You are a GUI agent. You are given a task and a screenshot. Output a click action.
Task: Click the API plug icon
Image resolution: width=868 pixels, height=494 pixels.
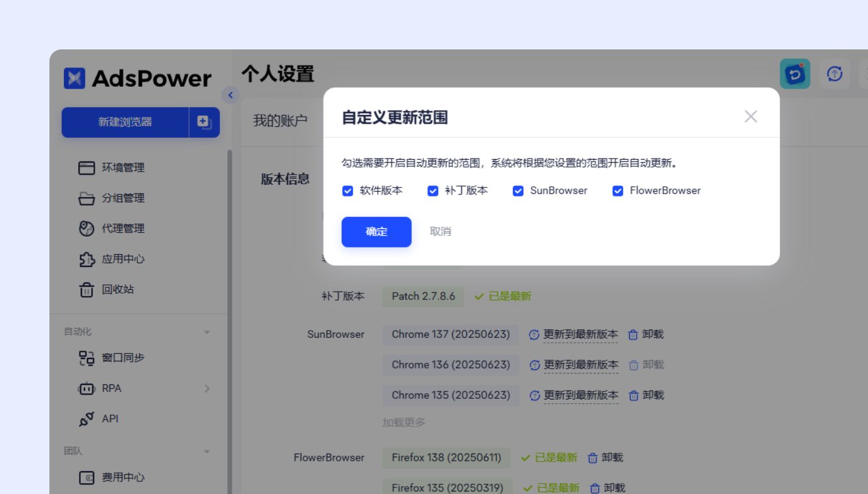click(x=87, y=419)
